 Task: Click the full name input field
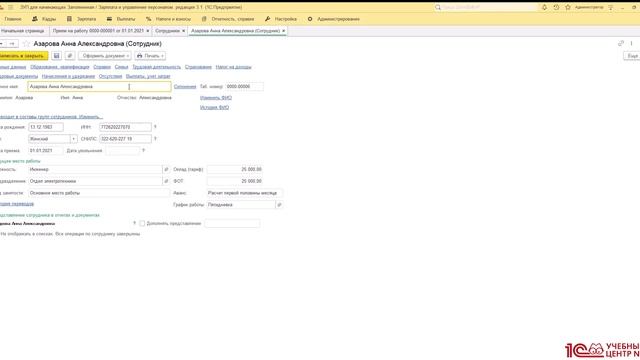[x=99, y=87]
